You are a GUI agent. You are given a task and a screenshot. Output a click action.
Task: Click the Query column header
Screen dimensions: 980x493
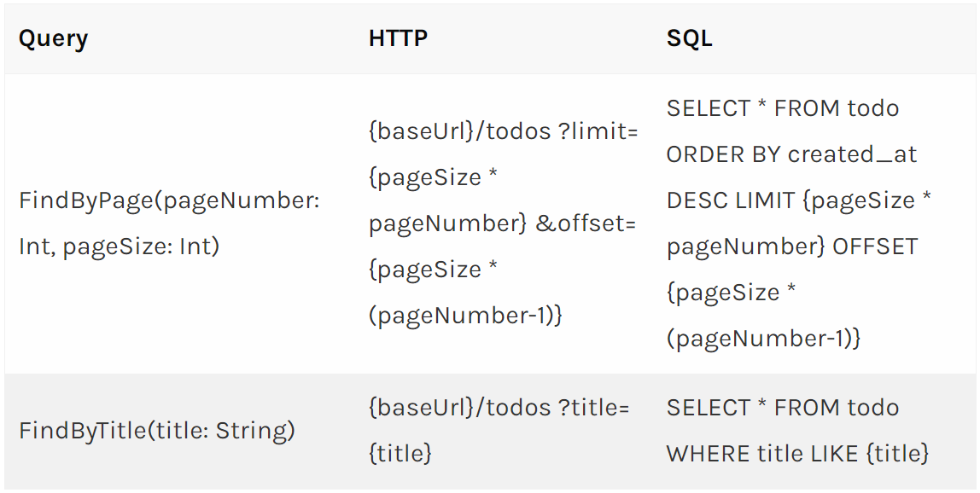pos(53,38)
